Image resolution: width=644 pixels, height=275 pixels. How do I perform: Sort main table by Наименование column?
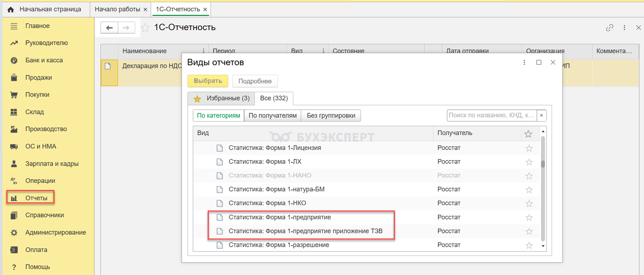click(x=163, y=51)
